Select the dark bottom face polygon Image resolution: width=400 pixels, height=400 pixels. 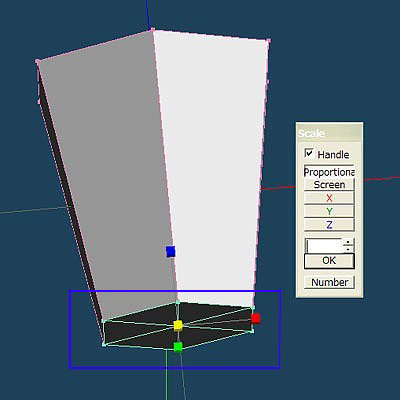point(178,326)
